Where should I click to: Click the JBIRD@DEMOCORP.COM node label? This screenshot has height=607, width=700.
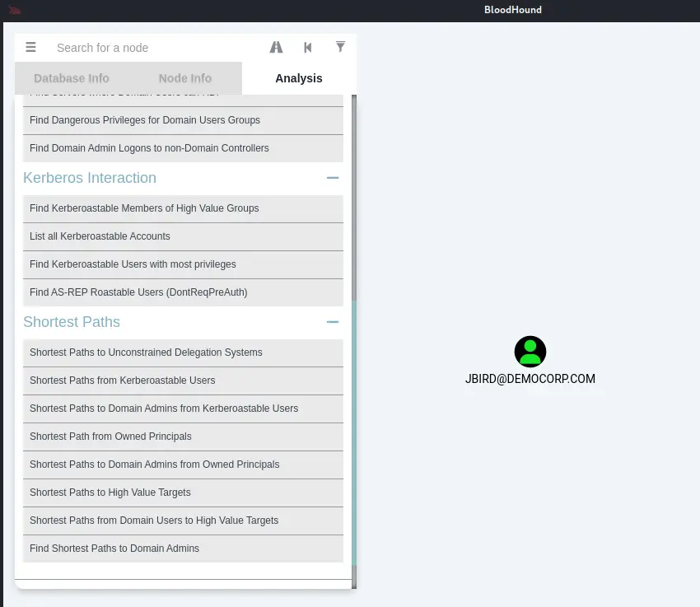point(530,380)
